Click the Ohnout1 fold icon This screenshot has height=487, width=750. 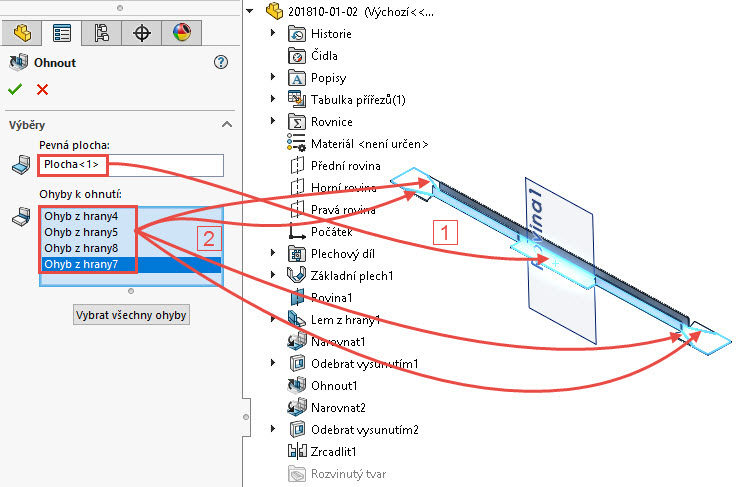[297, 385]
